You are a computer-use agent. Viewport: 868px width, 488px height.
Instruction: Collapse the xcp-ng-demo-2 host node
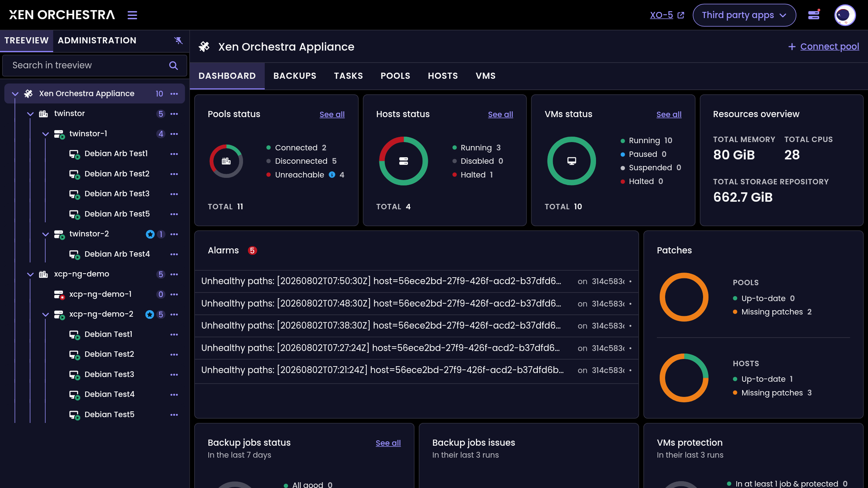pos(46,314)
